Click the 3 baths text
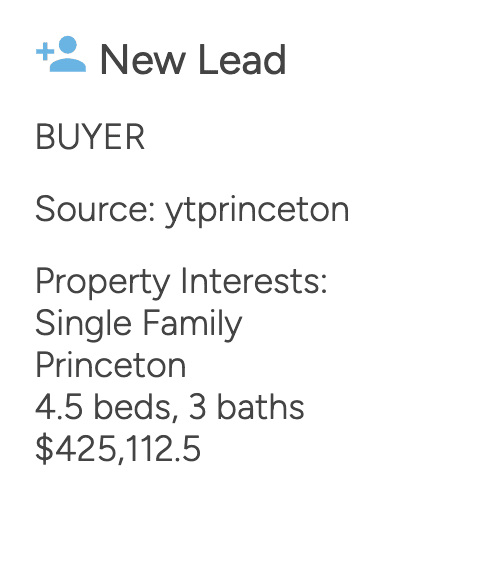The width and height of the screenshot is (485, 569). (x=246, y=407)
